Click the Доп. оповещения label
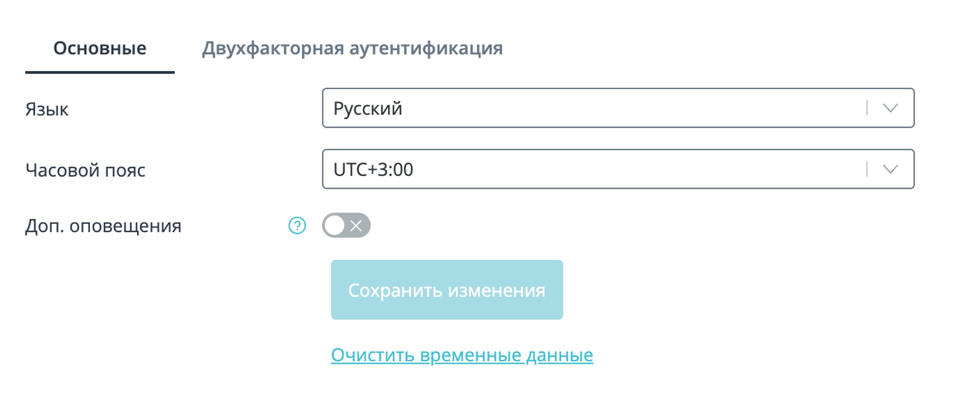 coord(103,226)
